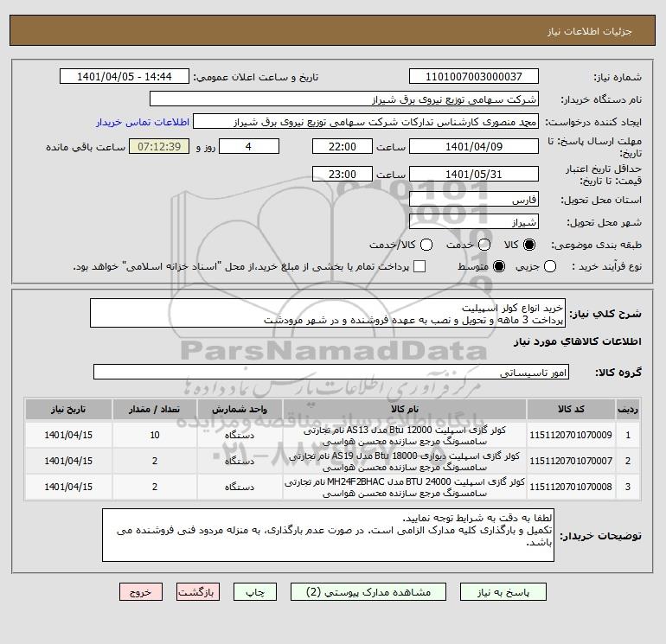Viewport: 666px width, 644px height.
Task: Click the کد کالا column header
Action: point(571,409)
